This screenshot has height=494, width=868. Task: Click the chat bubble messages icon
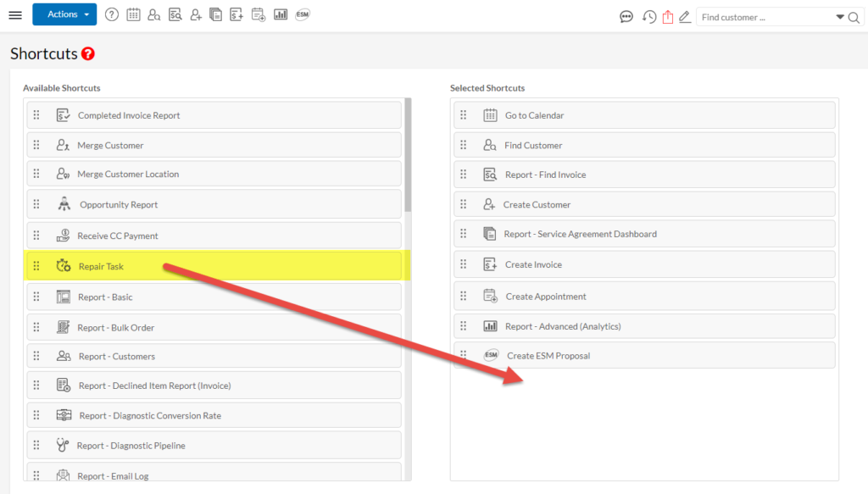(626, 16)
